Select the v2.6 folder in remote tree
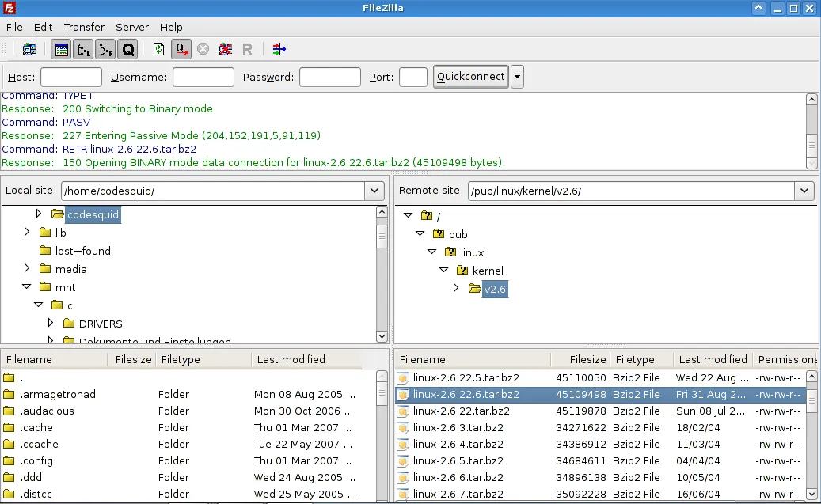Viewport: 821px width, 504px height. pos(495,289)
